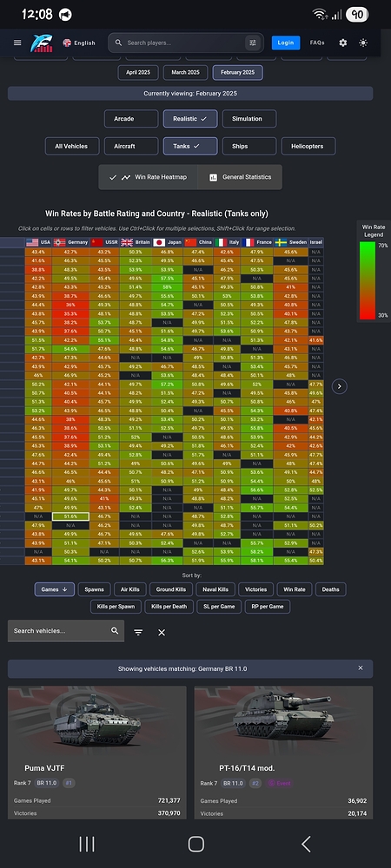391x868 pixels.
Task: Click the vehicle search magnifier icon
Action: 115,630
